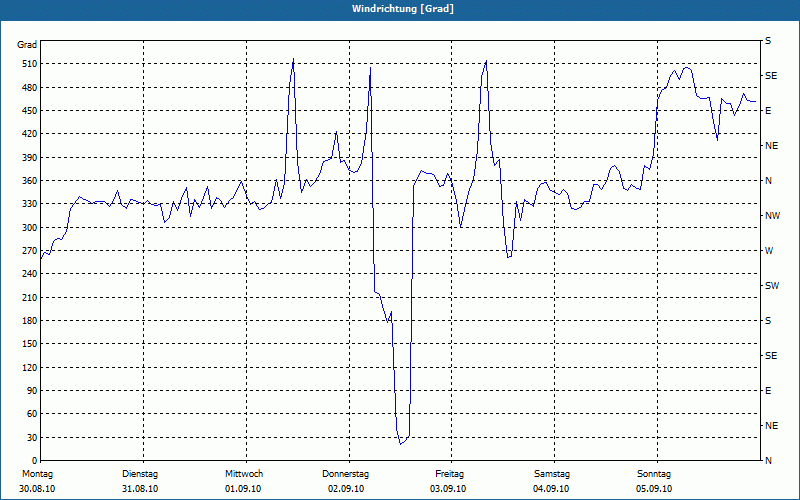
Task: Click the SW compass label
Action: [x=772, y=286]
